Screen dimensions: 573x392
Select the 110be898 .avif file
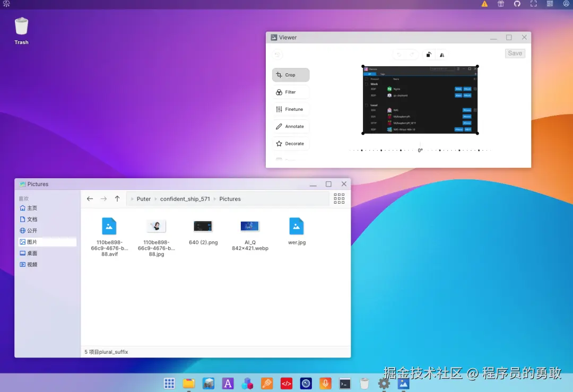[109, 237]
